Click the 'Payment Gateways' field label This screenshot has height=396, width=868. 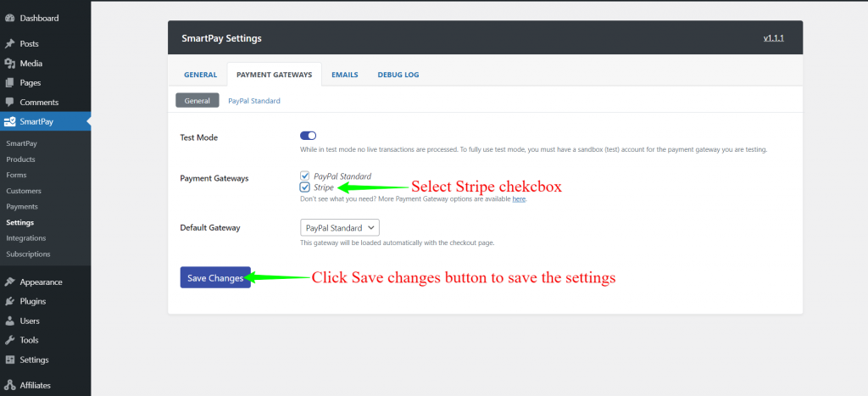click(214, 178)
